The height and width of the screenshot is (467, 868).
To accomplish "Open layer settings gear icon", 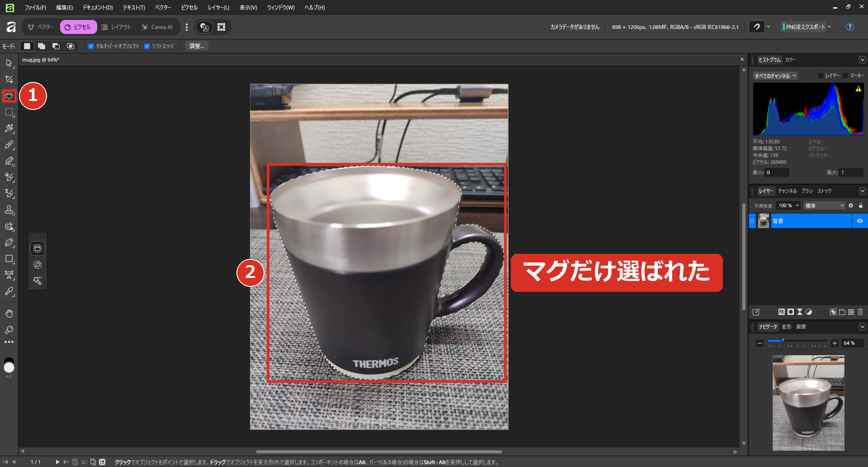I will [x=851, y=205].
